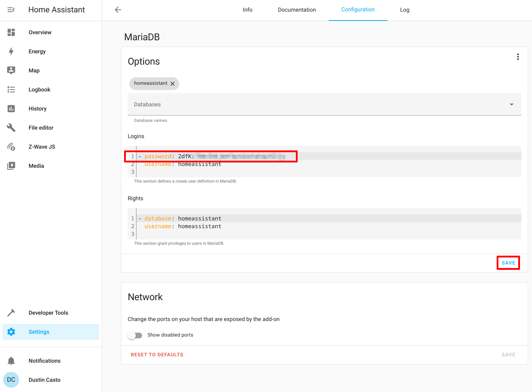This screenshot has height=392, width=532.
Task: Open Z-Wave JS in the sidebar
Action: point(51,147)
